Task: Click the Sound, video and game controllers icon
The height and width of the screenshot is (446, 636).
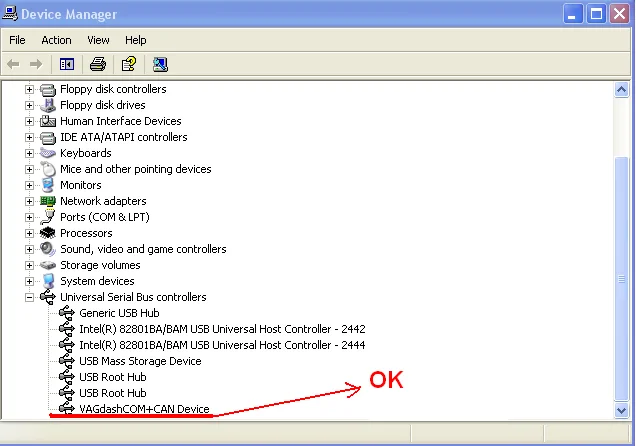Action: point(48,249)
